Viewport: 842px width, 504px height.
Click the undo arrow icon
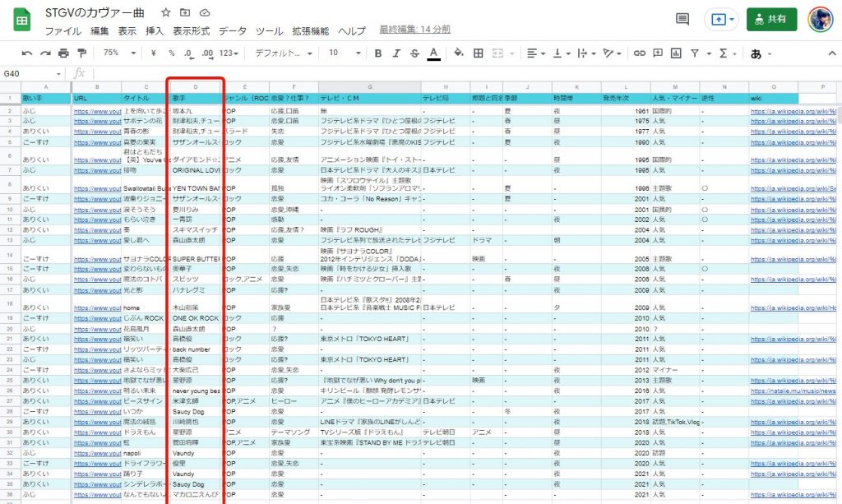[x=26, y=53]
